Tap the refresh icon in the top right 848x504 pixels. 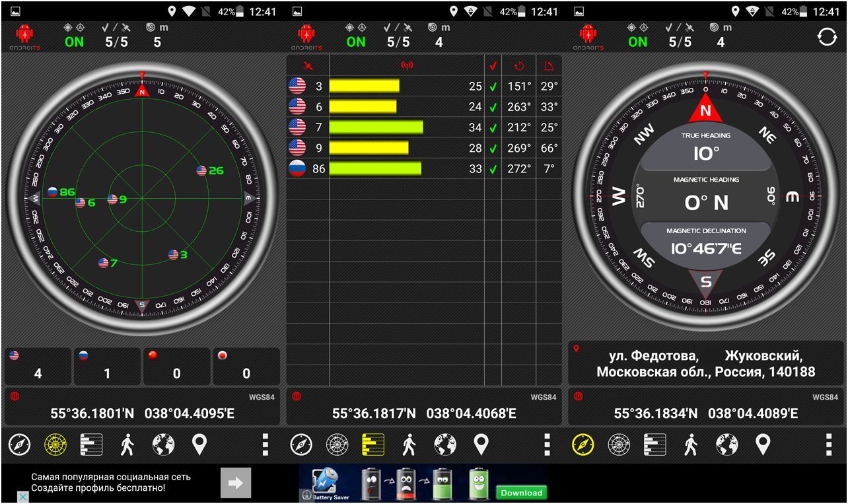point(827,37)
